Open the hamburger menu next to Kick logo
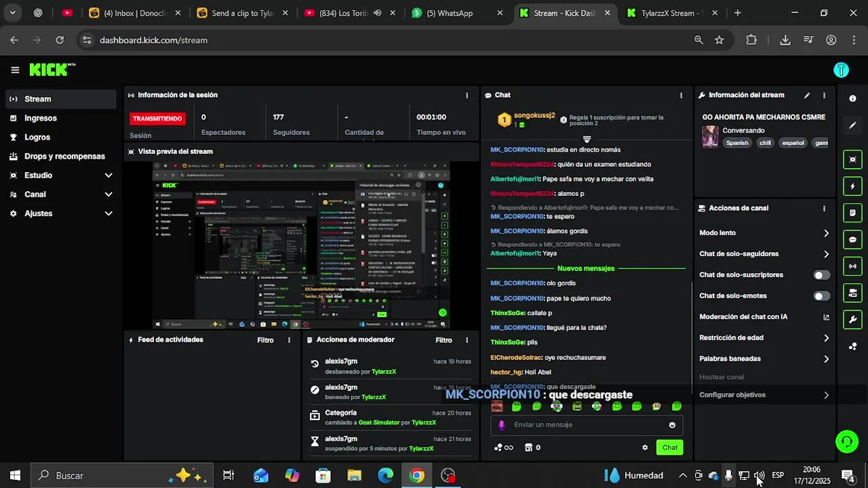 coord(15,70)
